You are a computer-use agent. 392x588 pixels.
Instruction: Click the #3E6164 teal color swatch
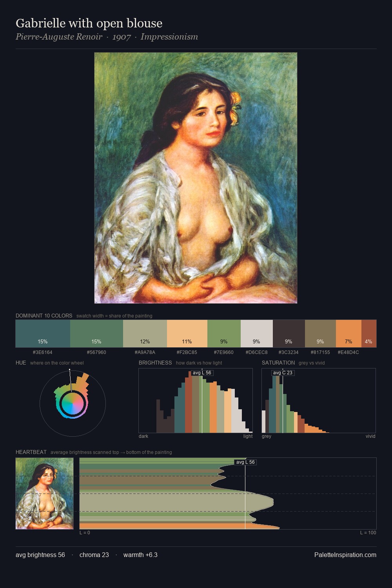click(43, 334)
